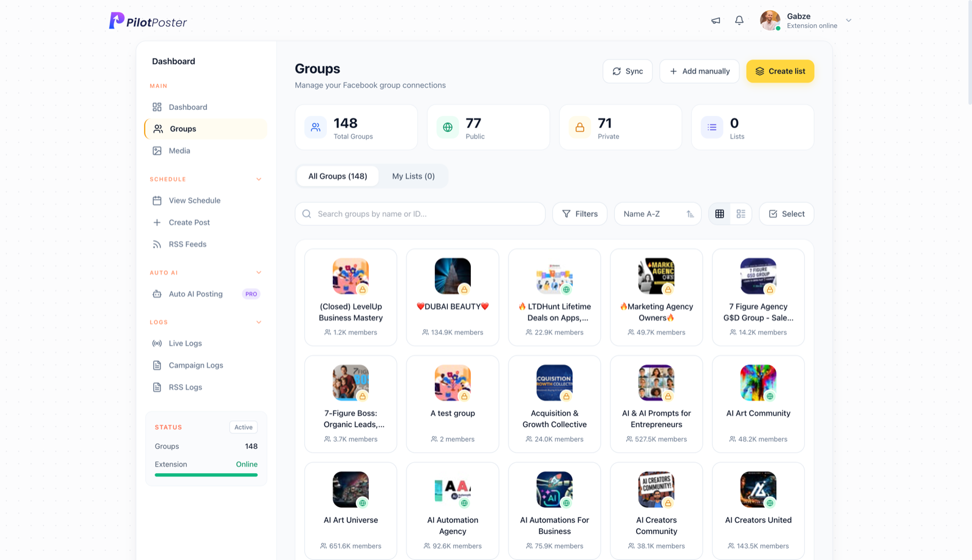Click AI & AI Prompts for Entrepreneurs image
Image resolution: width=972 pixels, height=560 pixels.
pyautogui.click(x=656, y=383)
